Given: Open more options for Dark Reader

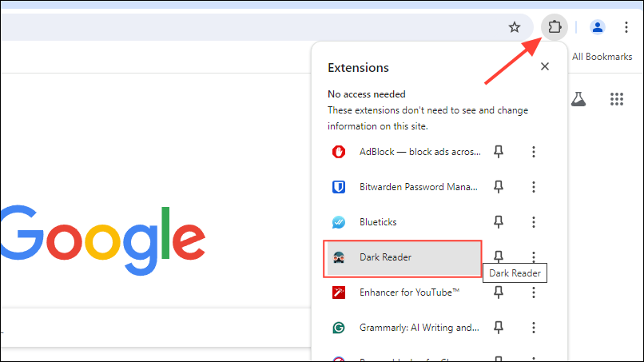Looking at the screenshot, I should coord(534,257).
